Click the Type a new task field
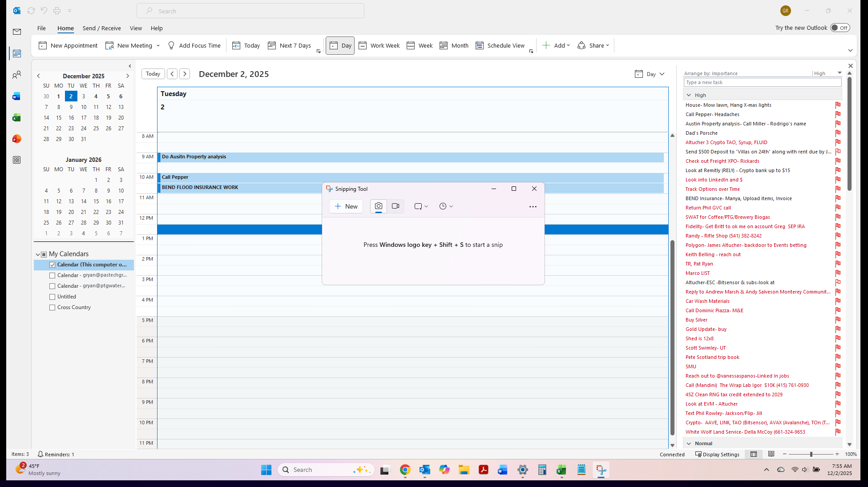The height and width of the screenshot is (487, 868). pos(763,82)
